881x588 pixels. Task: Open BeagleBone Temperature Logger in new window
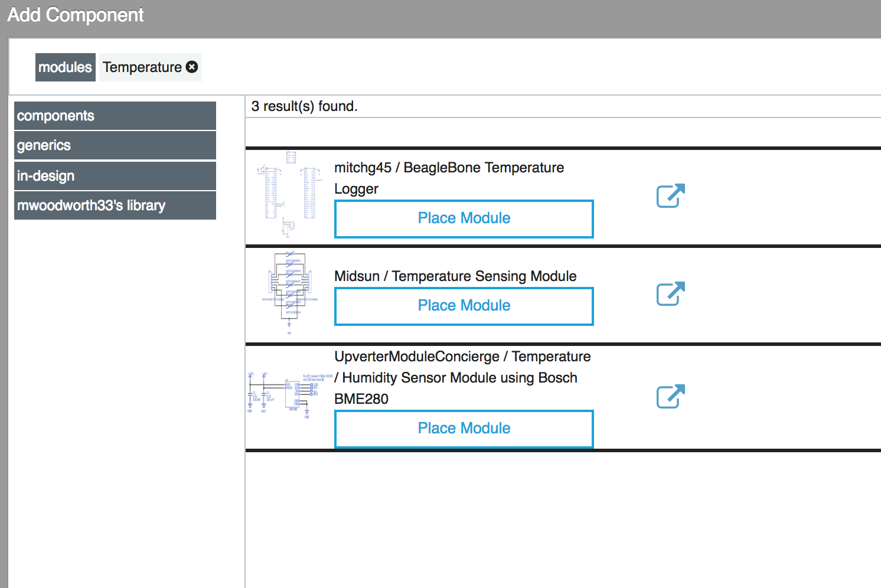click(671, 195)
